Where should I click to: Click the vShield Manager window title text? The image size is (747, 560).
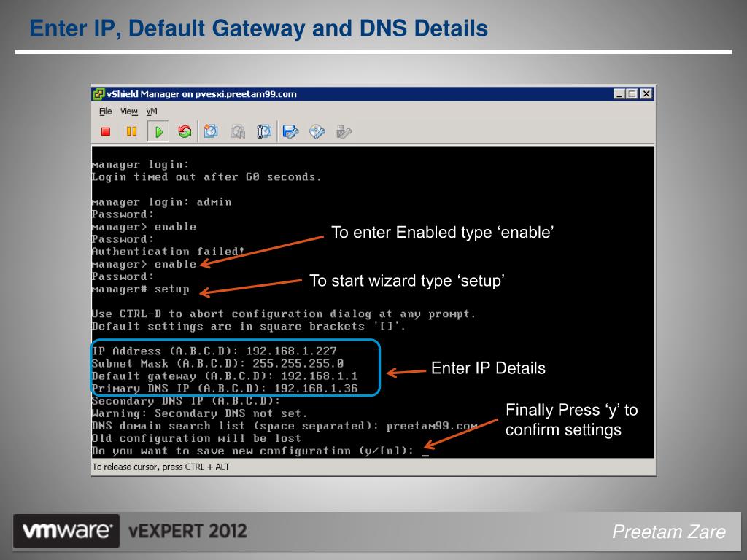pyautogui.click(x=201, y=94)
